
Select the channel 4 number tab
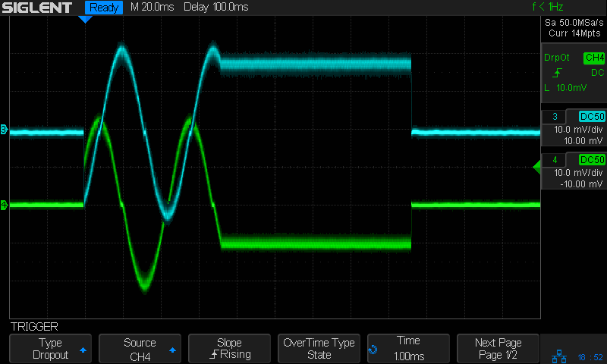click(555, 160)
